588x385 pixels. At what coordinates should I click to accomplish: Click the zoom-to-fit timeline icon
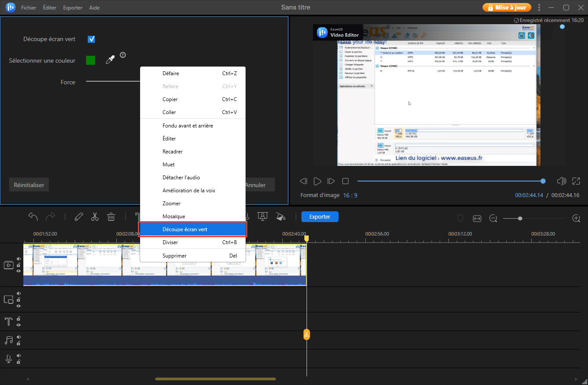[477, 219]
